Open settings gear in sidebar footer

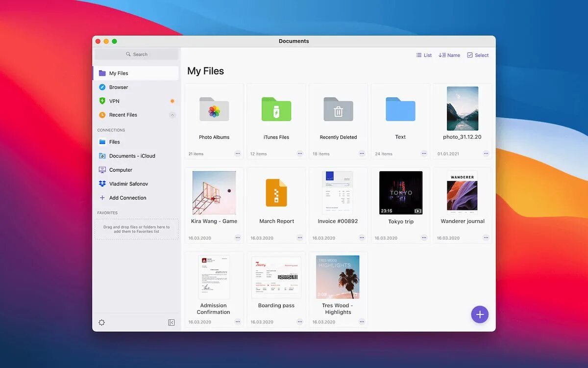[x=101, y=322]
